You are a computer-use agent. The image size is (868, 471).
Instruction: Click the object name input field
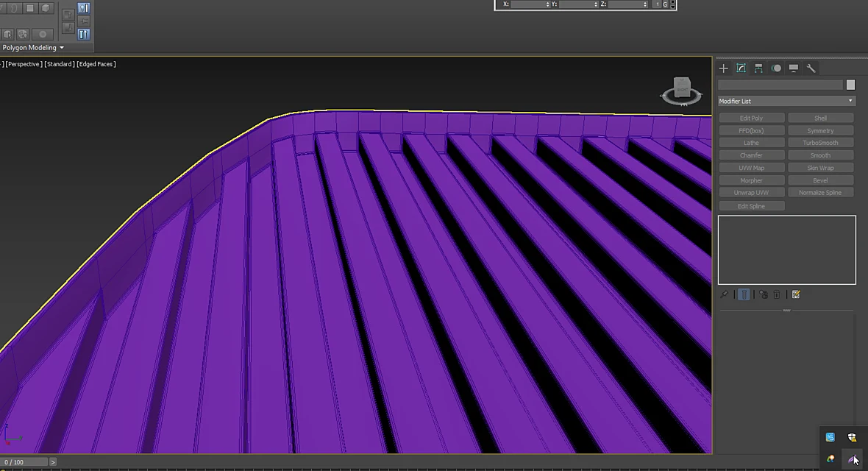click(x=780, y=85)
